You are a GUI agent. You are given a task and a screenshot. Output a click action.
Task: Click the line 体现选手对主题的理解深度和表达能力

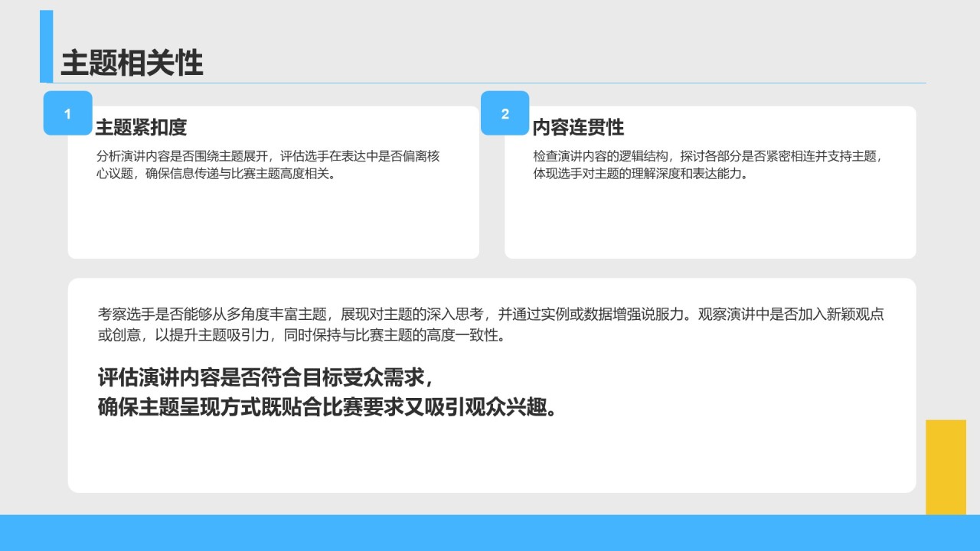(x=640, y=174)
